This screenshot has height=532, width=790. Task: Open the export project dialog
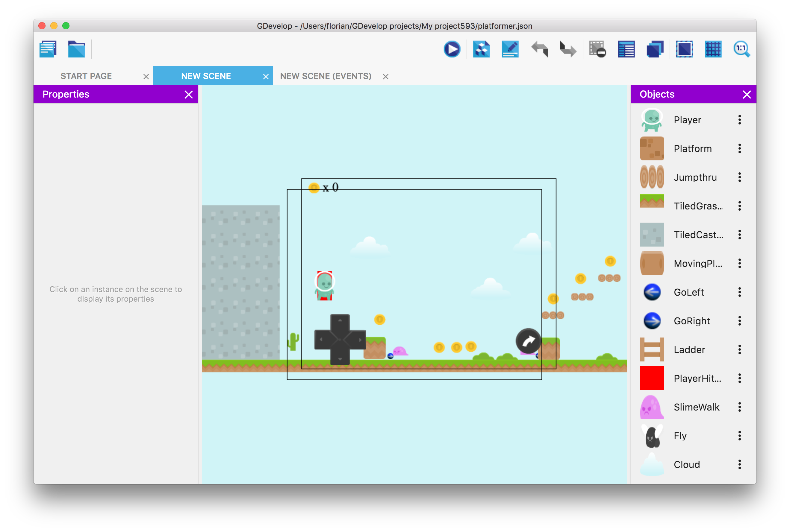[x=482, y=49]
